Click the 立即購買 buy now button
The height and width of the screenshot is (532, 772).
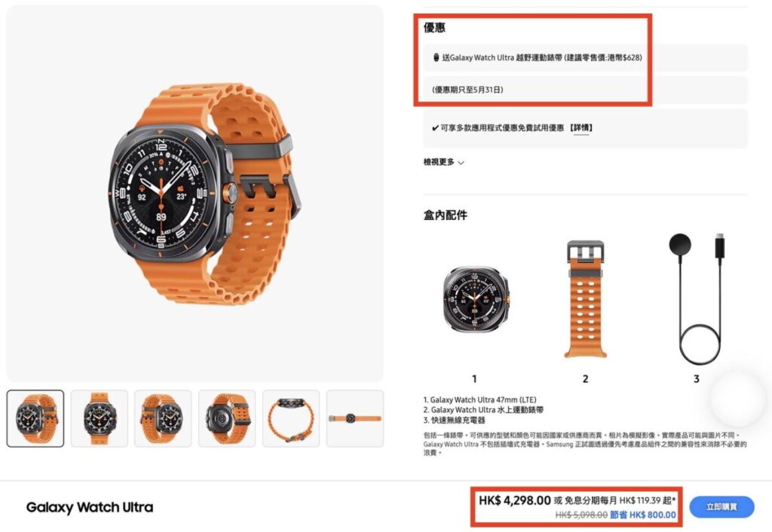coord(721,507)
